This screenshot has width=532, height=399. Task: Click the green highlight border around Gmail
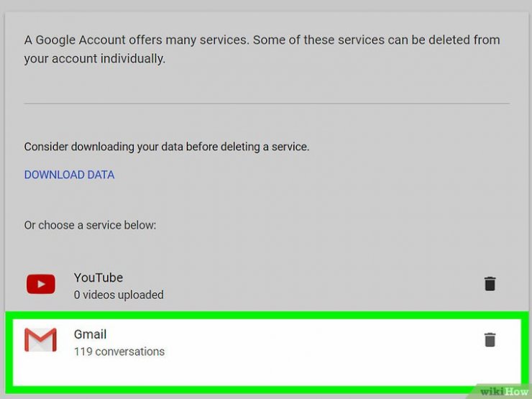[266, 314]
